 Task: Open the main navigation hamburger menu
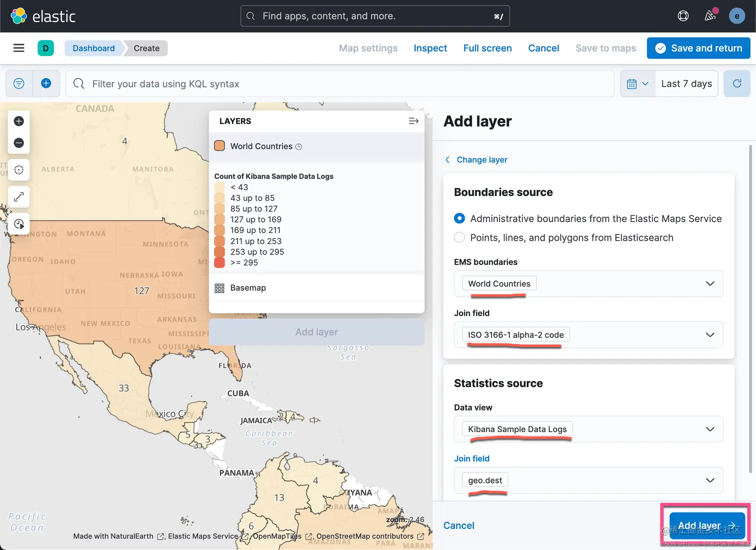(x=19, y=48)
